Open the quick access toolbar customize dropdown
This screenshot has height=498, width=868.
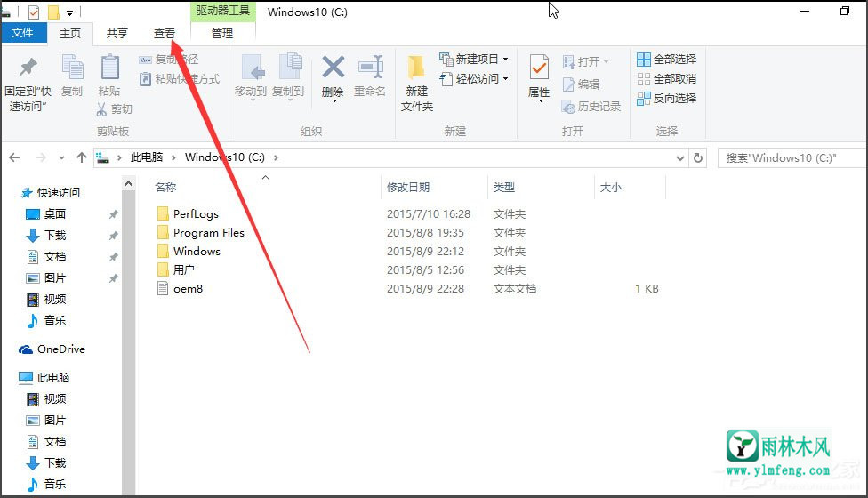coord(69,12)
